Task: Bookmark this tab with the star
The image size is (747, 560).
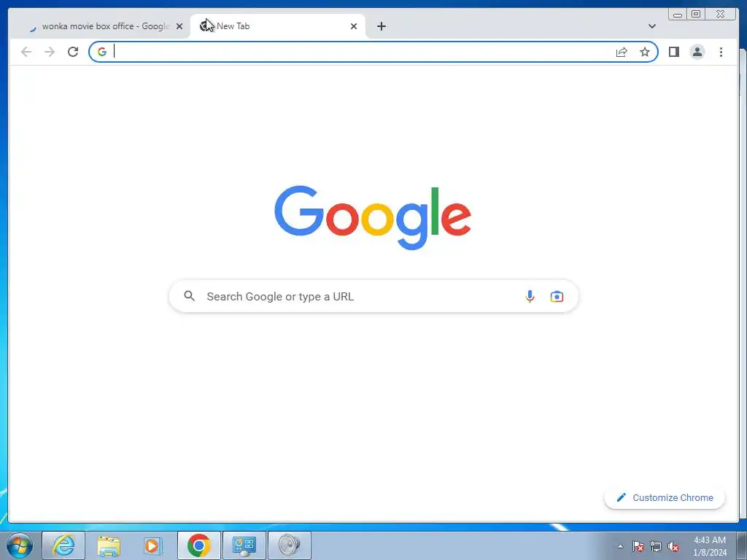Action: pos(645,52)
